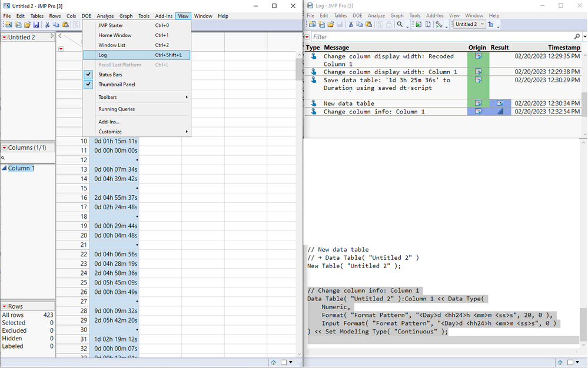
Task: Open Analyze menu in the data table window
Action: [105, 16]
